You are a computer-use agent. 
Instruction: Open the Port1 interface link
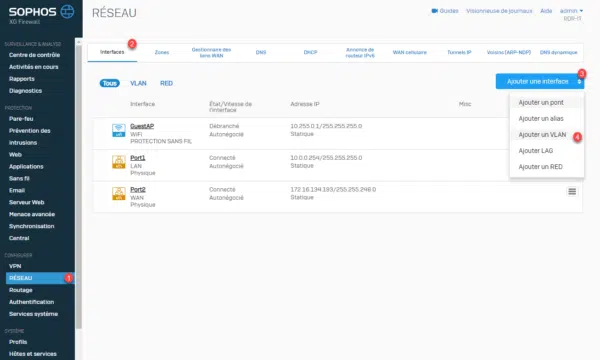coord(138,158)
